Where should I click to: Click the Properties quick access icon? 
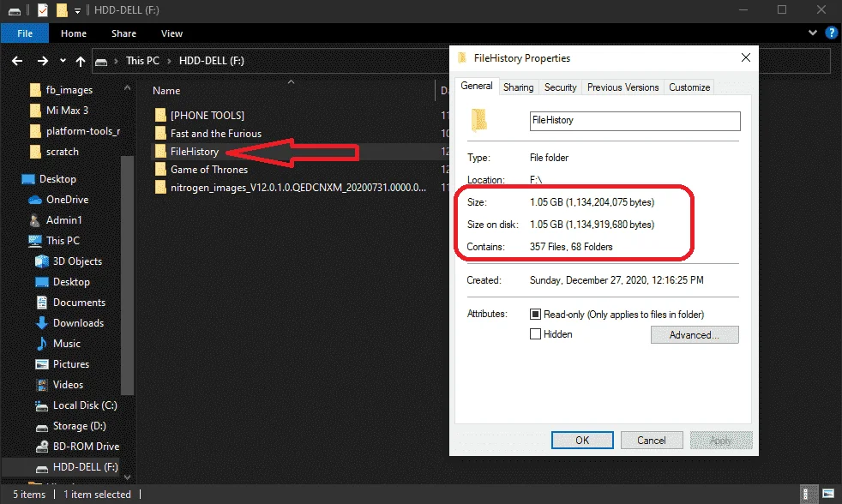pyautogui.click(x=42, y=10)
